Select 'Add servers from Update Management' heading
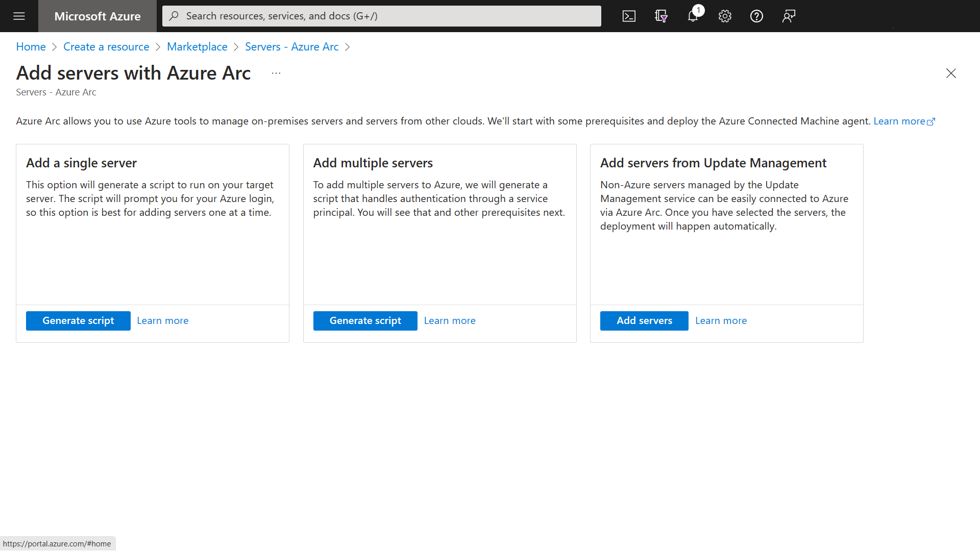The height and width of the screenshot is (551, 980). 713,163
